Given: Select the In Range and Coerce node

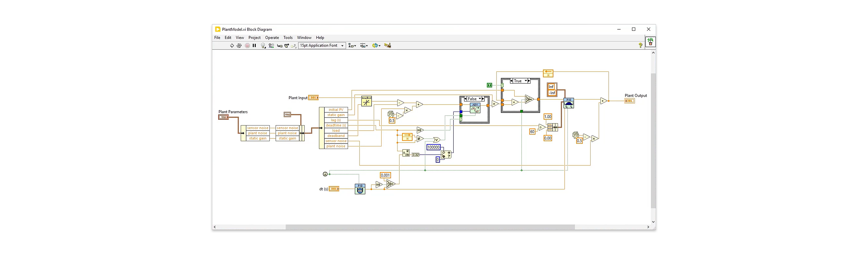Looking at the screenshot, I should 446,155.
